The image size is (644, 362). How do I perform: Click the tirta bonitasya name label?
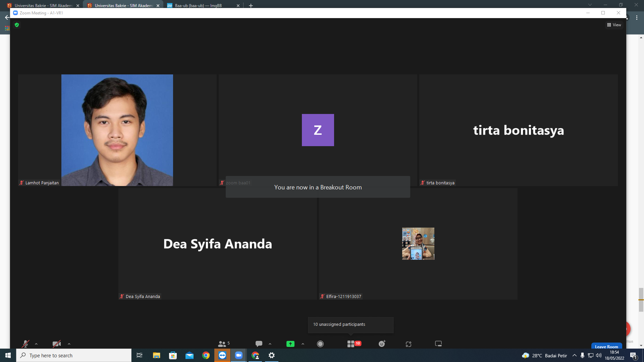(440, 183)
